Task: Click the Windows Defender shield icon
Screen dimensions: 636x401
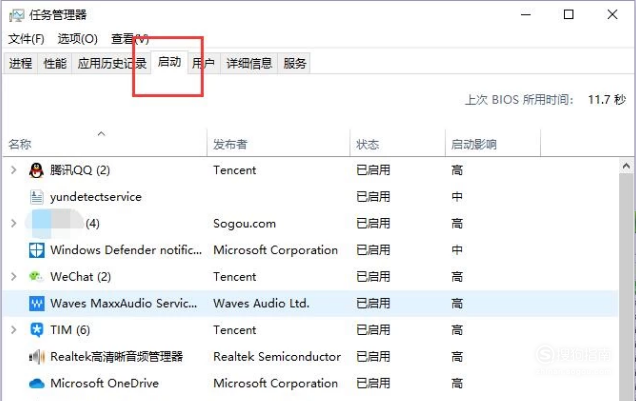Action: click(37, 250)
